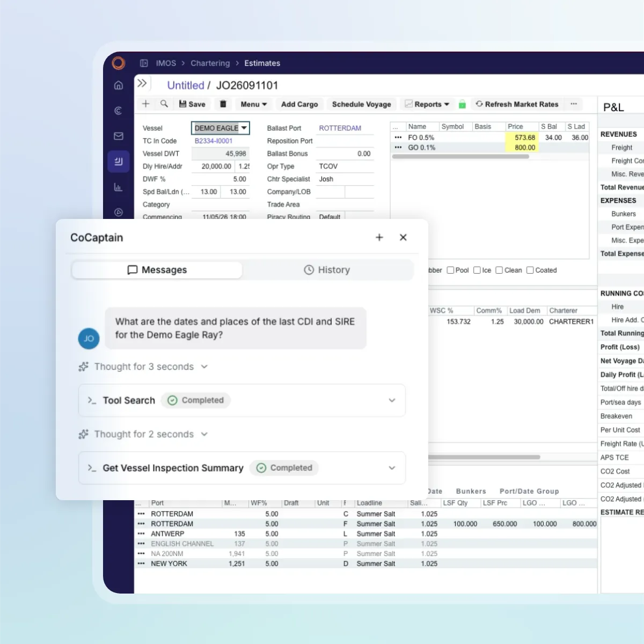Switch to the Messages tab
The height and width of the screenshot is (644, 644).
[x=157, y=270]
